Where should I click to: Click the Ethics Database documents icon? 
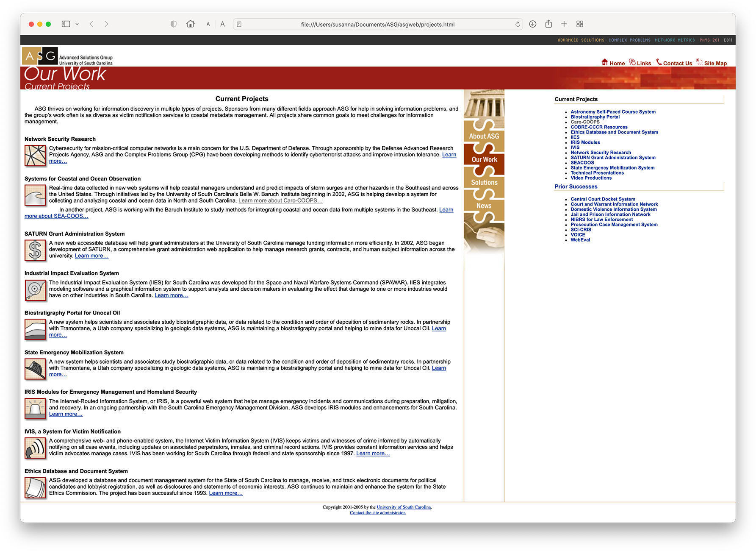coord(35,488)
